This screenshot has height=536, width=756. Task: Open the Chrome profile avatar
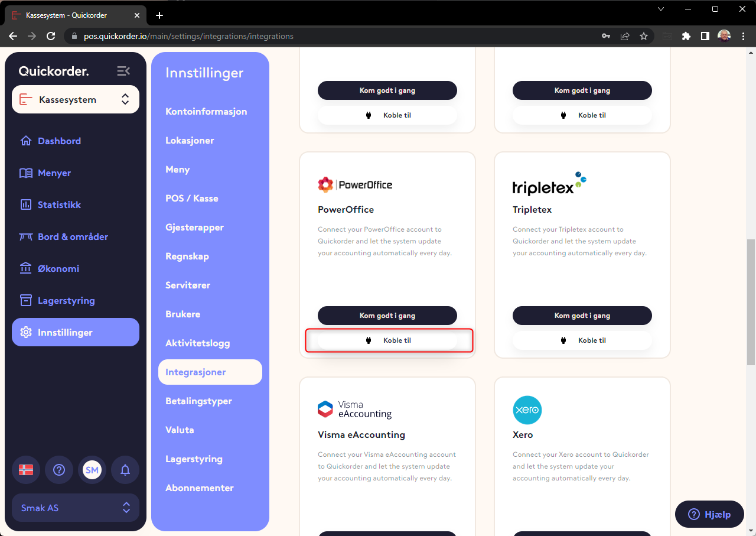click(724, 36)
